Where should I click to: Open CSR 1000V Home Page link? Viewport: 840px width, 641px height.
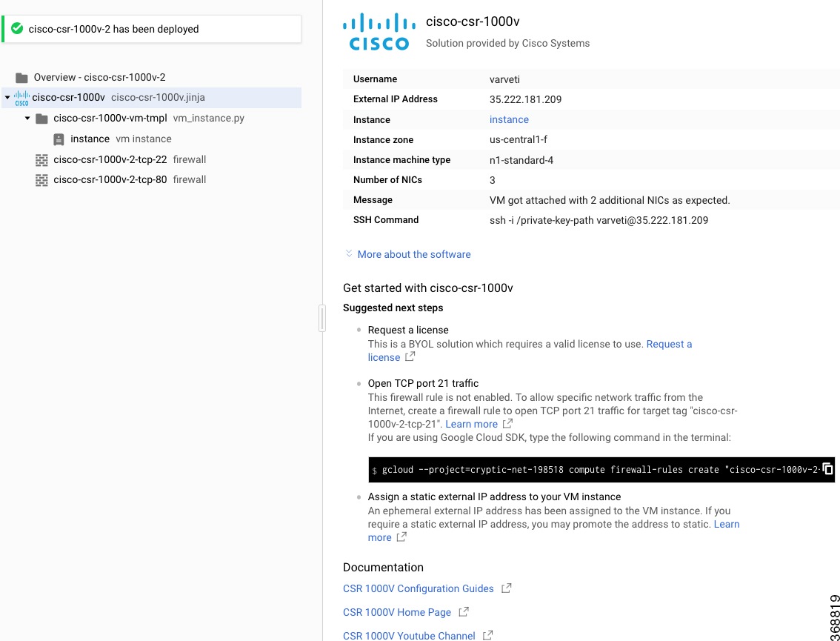[x=397, y=612]
